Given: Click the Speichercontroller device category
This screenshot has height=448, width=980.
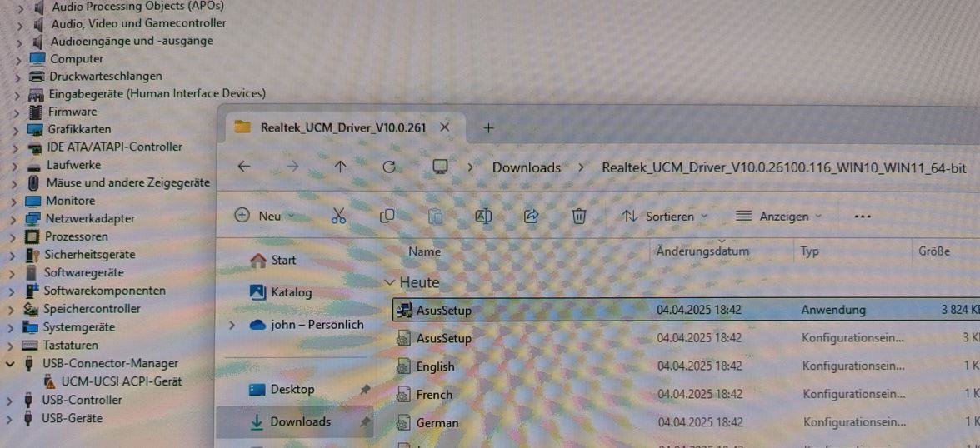Looking at the screenshot, I should point(82,309).
